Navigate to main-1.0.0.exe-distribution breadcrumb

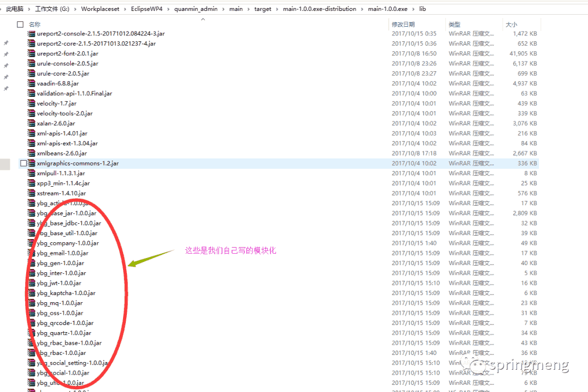point(320,9)
